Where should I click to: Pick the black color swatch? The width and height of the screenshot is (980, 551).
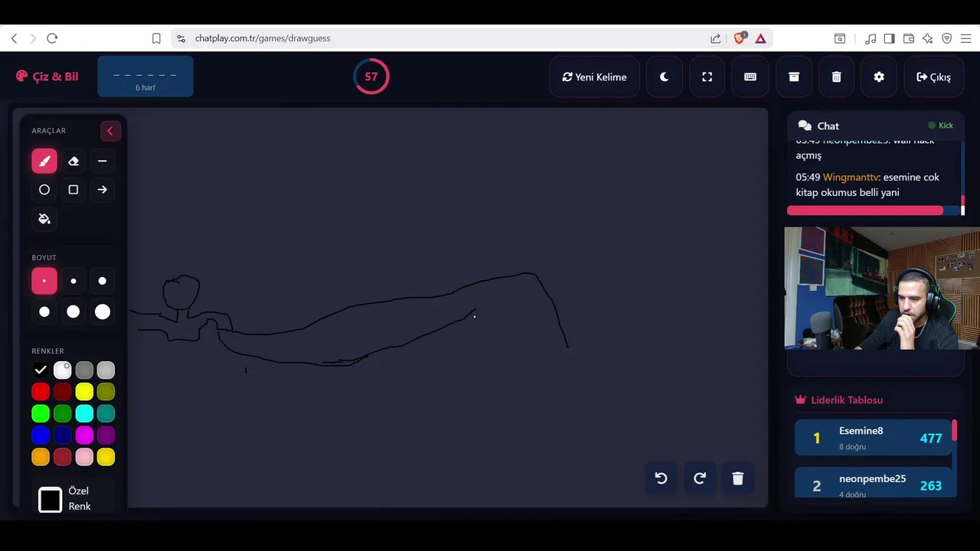point(41,370)
